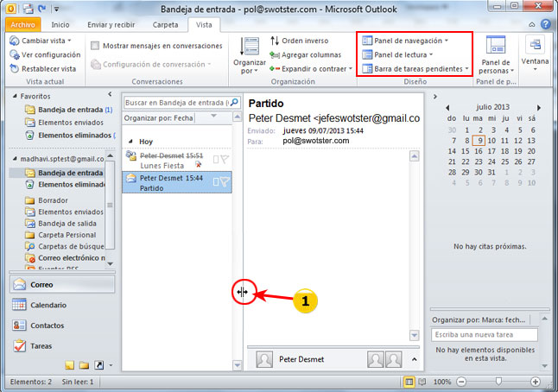Click the shortcuts icon in the navigation pane

98,365
